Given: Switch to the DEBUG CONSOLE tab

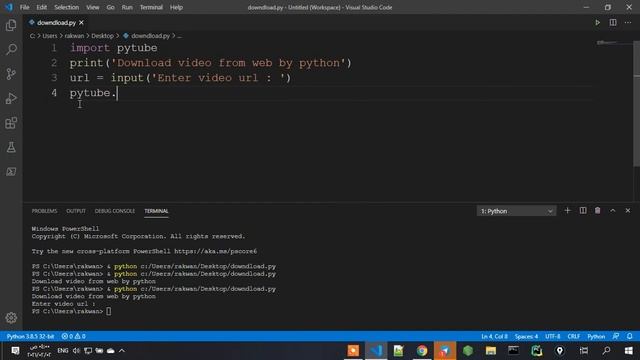Looking at the screenshot, I should (115, 211).
